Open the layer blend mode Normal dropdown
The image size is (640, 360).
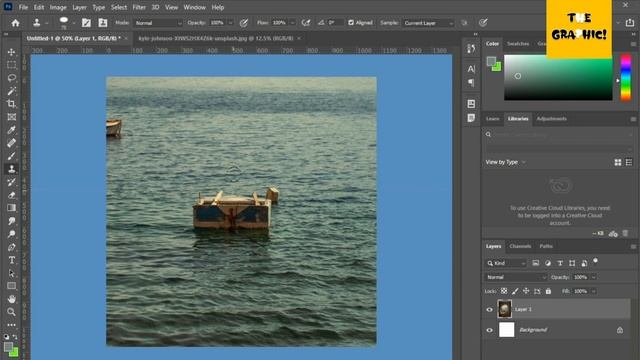point(516,277)
